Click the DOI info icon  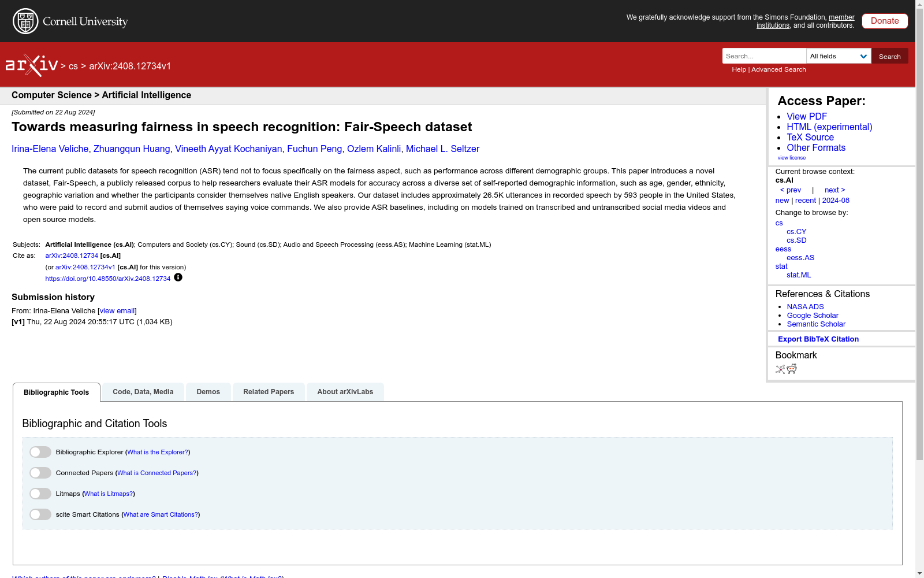tap(178, 277)
